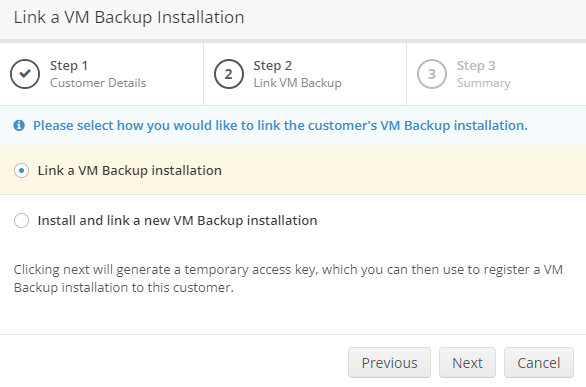Click the blue info banner message text

point(280,126)
